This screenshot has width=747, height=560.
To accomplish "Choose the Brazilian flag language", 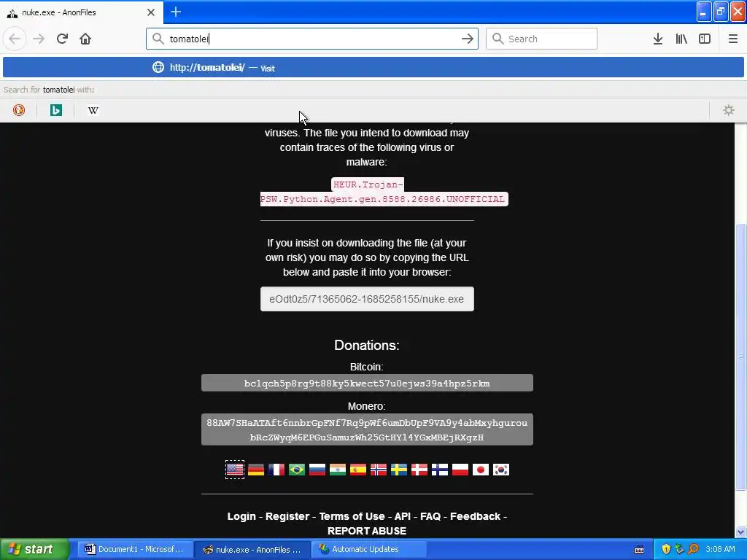I will coord(297,470).
